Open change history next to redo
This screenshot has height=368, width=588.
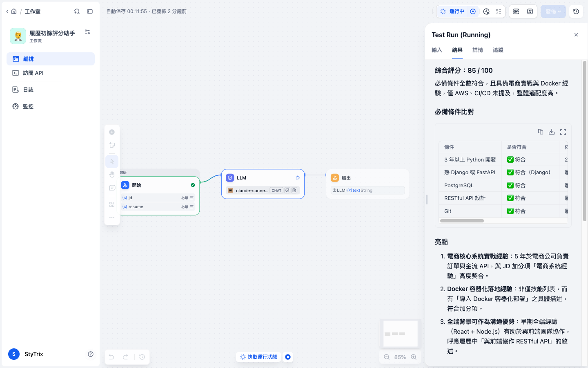coord(142,357)
